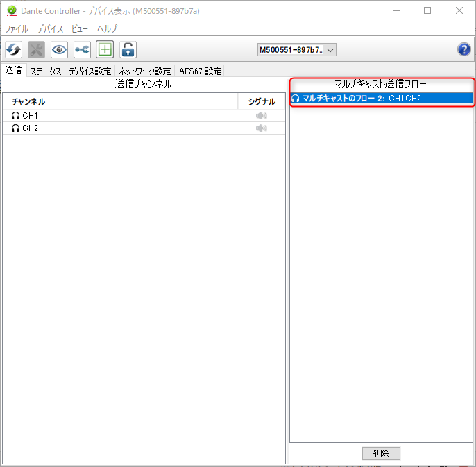Screen dimensions: 476x467
Task: Click the Dante Controller title bar icon
Action: click(x=12, y=10)
